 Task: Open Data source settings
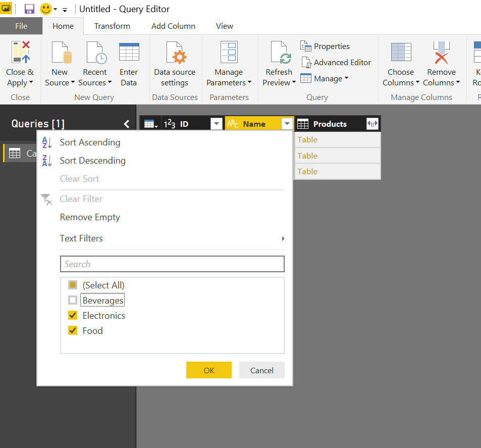click(x=175, y=64)
